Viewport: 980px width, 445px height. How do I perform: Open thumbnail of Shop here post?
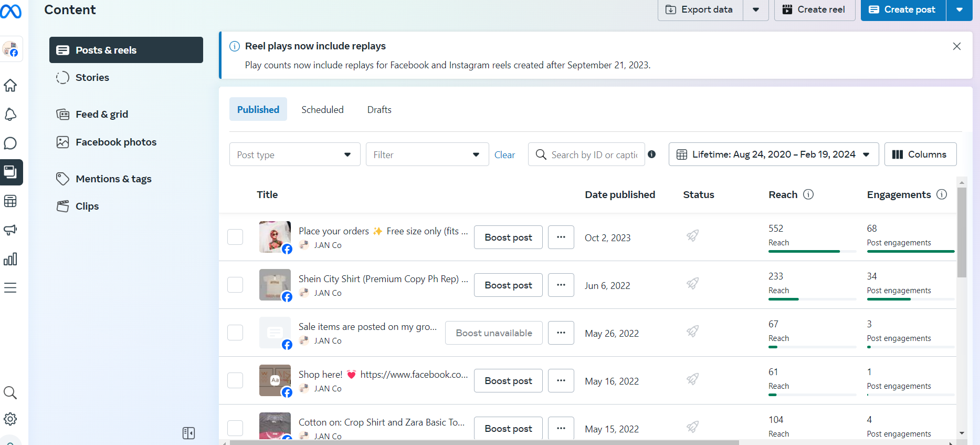275,380
